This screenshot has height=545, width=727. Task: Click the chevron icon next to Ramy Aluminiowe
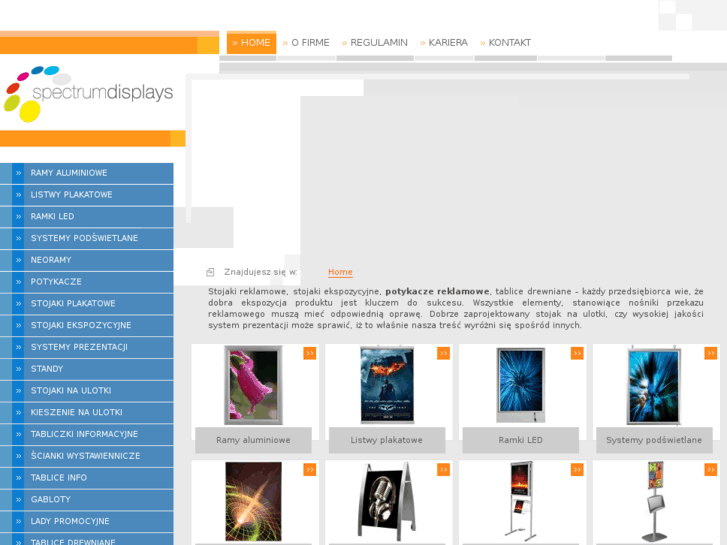coord(18,173)
